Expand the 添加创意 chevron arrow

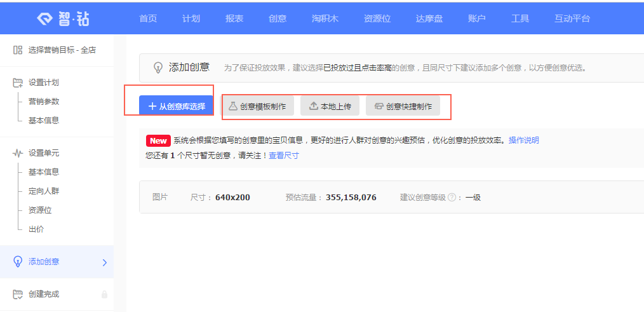[104, 262]
